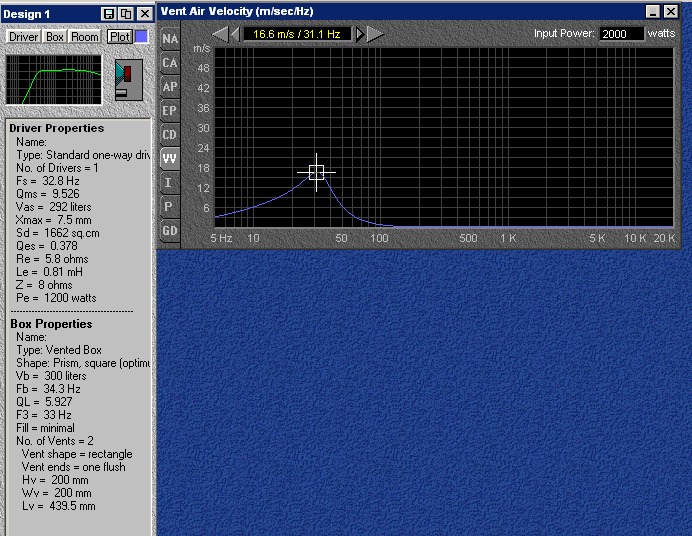Select the AP plot tab
Image resolution: width=692 pixels, height=536 pixels.
click(170, 86)
